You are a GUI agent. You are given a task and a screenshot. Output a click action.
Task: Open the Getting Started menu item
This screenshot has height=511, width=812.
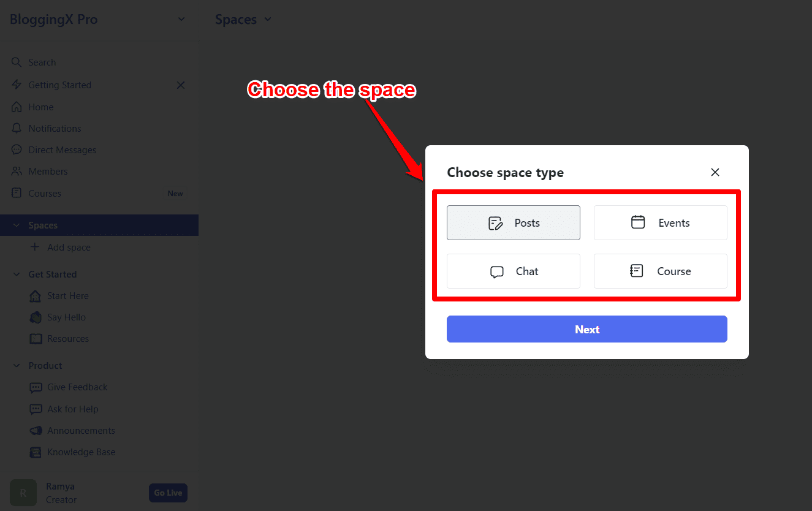(60, 85)
